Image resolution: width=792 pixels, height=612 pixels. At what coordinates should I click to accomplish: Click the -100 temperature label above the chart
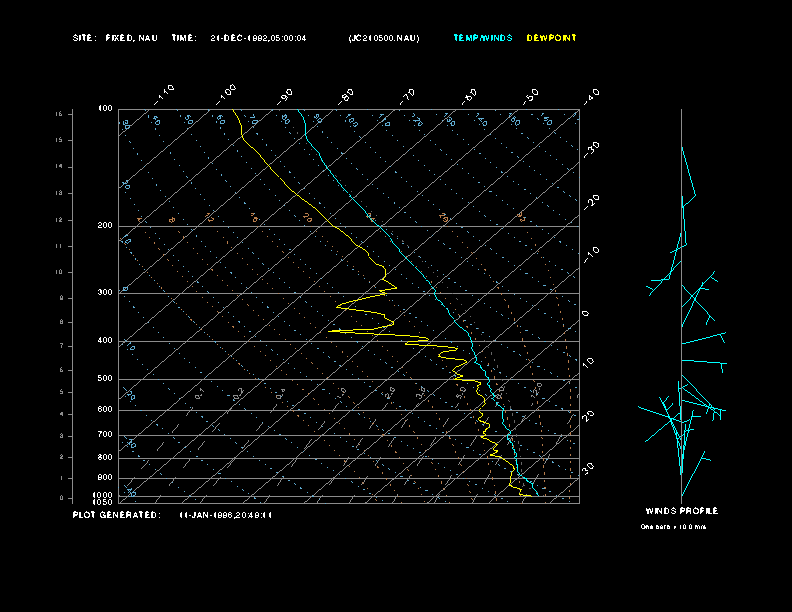pyautogui.click(x=226, y=94)
